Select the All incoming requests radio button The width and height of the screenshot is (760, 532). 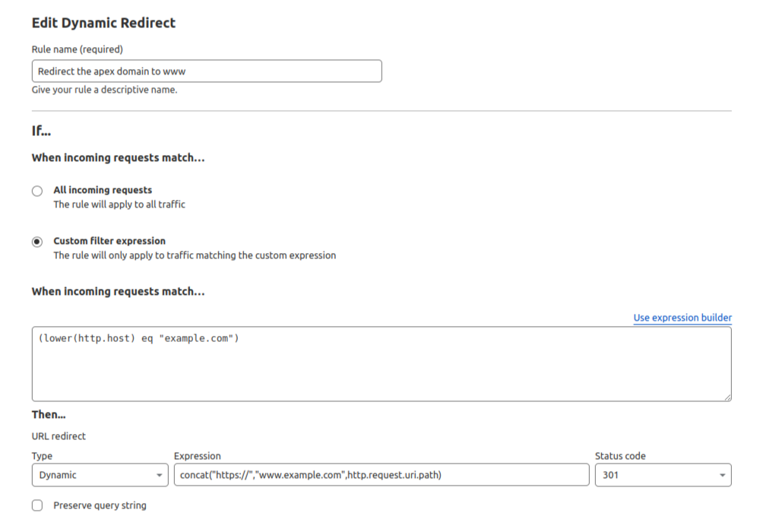point(37,191)
